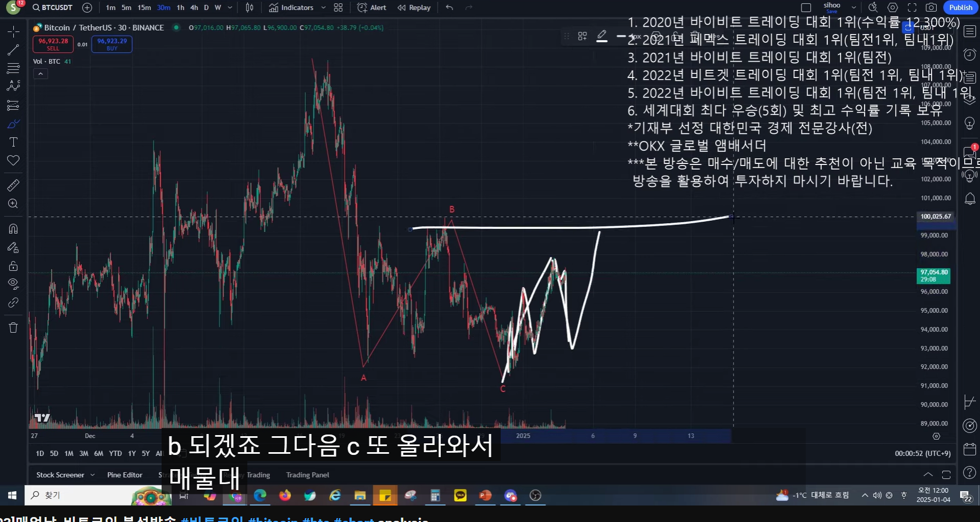Open the Calendar panel in right sidebar
The image size is (980, 522).
[970, 448]
